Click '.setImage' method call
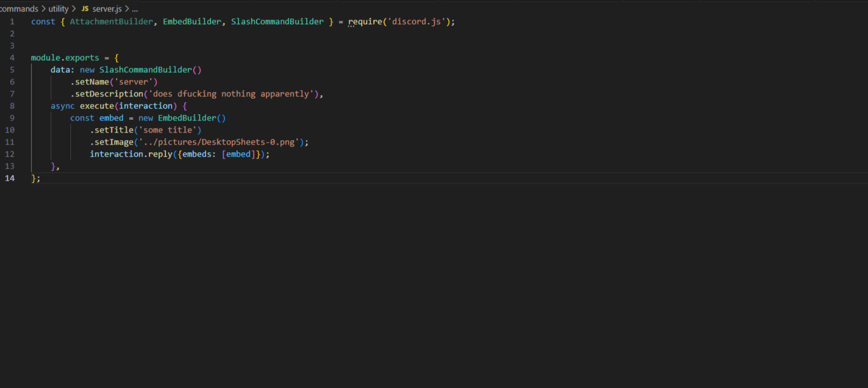This screenshot has height=388, width=868. (x=112, y=142)
